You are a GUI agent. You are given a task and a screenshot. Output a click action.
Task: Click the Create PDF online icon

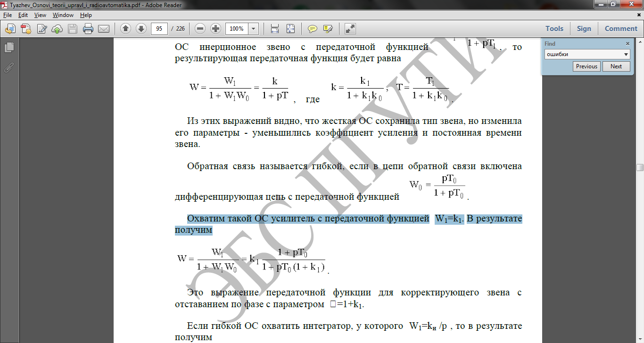click(x=25, y=29)
